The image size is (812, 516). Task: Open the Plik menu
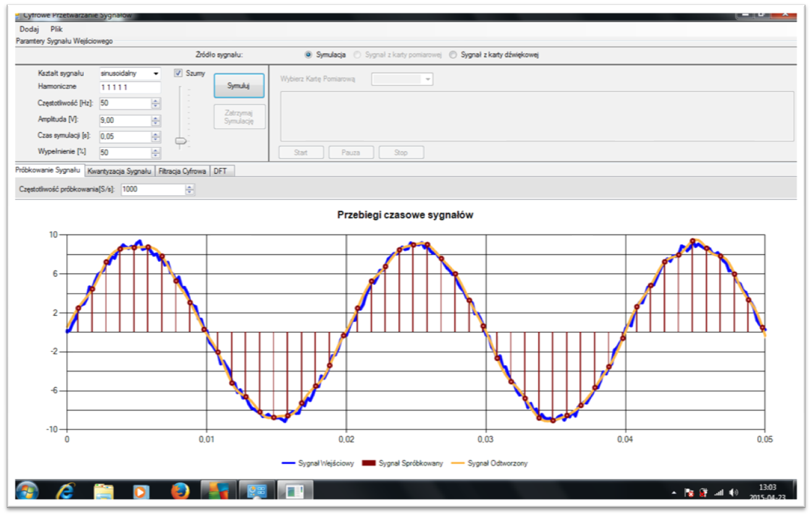[x=57, y=29]
